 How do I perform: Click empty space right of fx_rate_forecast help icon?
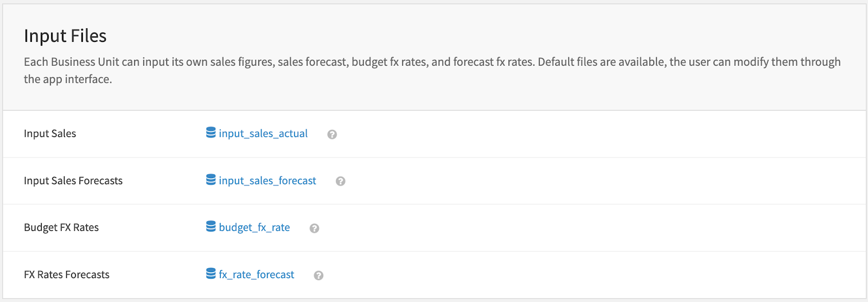click(x=542, y=275)
